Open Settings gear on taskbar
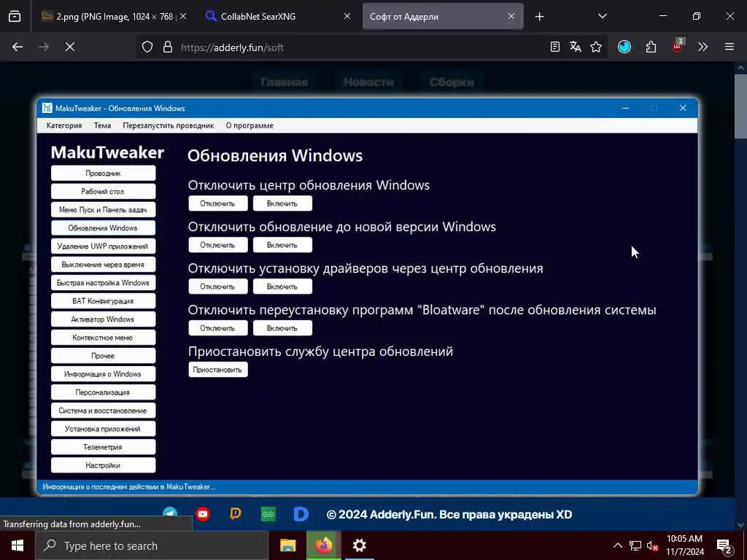747x560 pixels. coord(359,545)
